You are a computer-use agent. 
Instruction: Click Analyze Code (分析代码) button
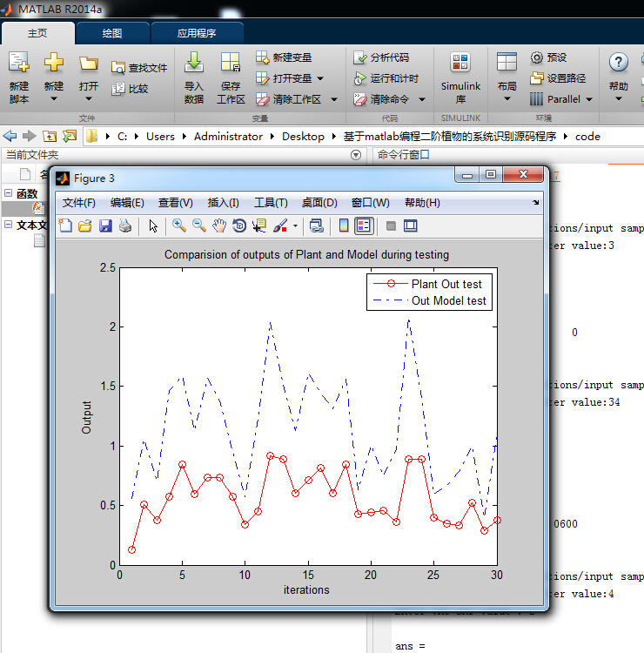381,57
